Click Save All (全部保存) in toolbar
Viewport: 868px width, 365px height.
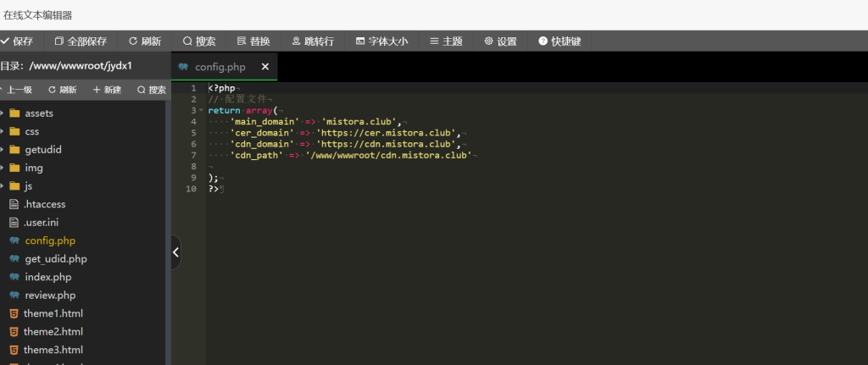click(81, 41)
